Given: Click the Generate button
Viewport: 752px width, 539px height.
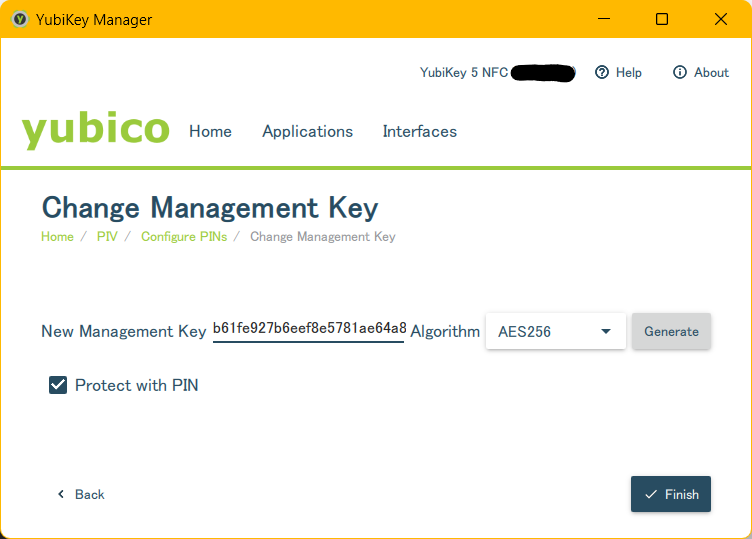Looking at the screenshot, I should pyautogui.click(x=671, y=331).
